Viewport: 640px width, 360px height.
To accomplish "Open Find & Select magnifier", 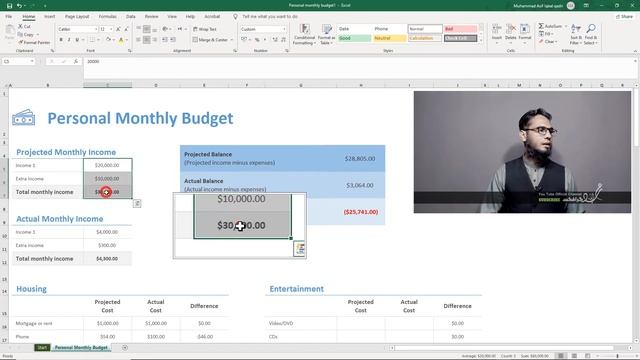I will (591, 34).
